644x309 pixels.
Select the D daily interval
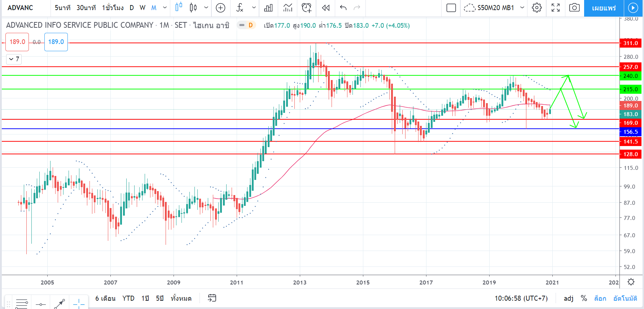(x=132, y=8)
